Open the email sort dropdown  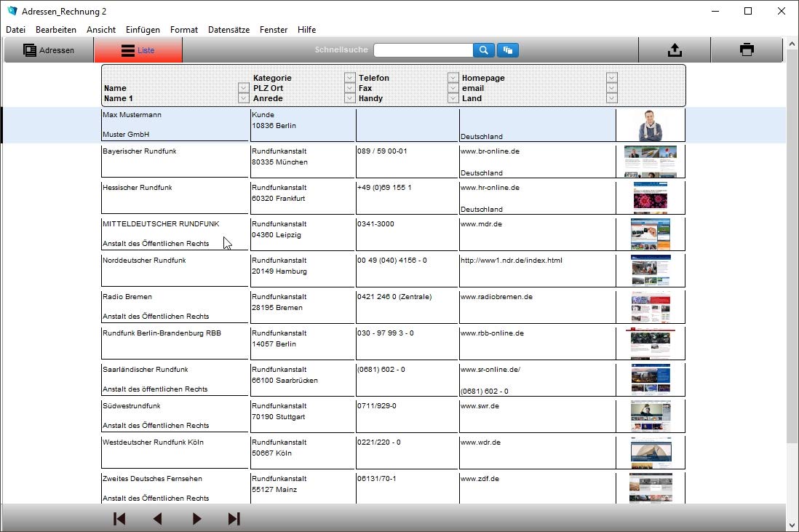click(x=611, y=87)
